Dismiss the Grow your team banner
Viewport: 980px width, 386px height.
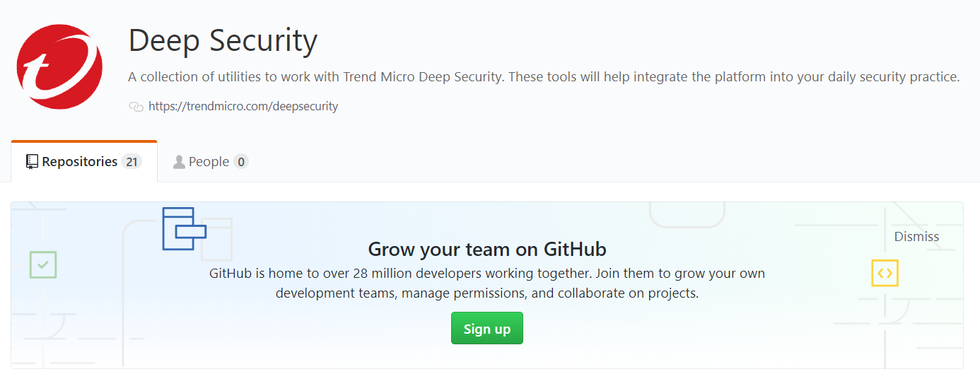click(x=916, y=237)
